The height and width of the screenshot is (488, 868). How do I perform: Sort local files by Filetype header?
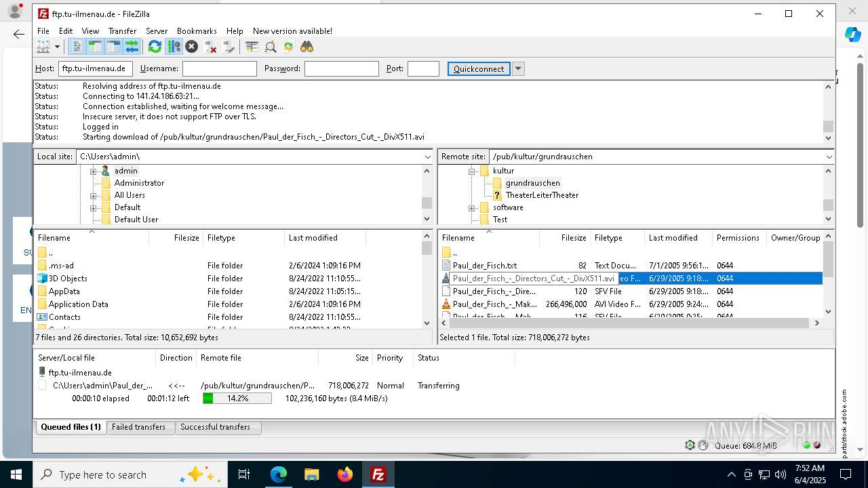click(244, 238)
